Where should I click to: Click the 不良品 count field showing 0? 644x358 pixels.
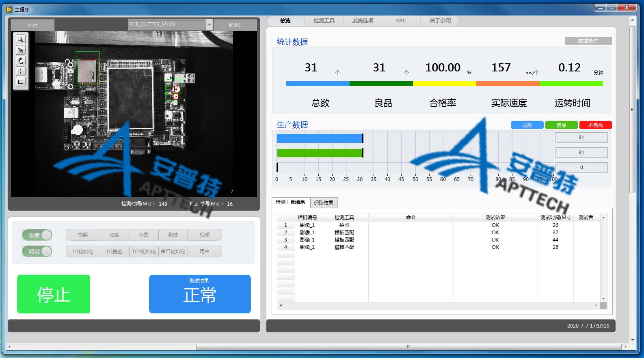[x=581, y=168]
